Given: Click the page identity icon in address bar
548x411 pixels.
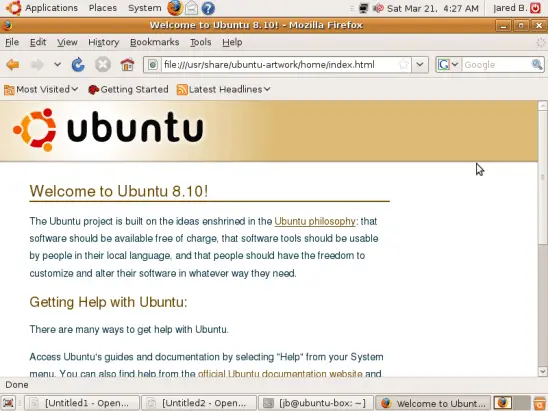Looking at the screenshot, I should (153, 65).
